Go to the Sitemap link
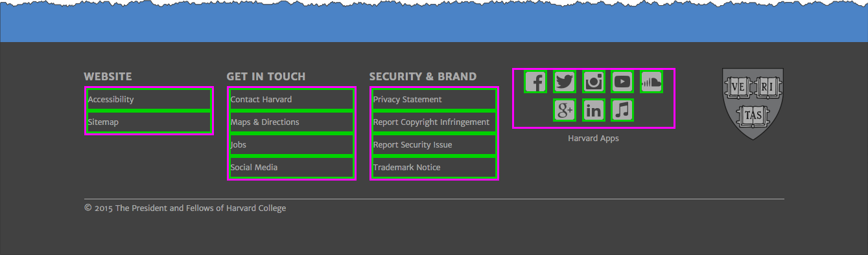The height and width of the screenshot is (255, 868). pos(149,122)
